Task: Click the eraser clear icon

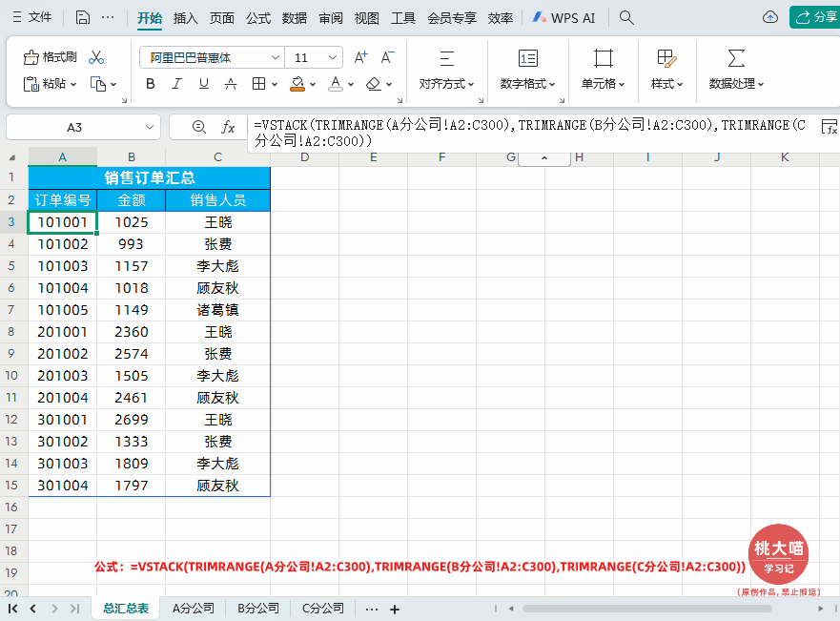Action: [x=374, y=84]
